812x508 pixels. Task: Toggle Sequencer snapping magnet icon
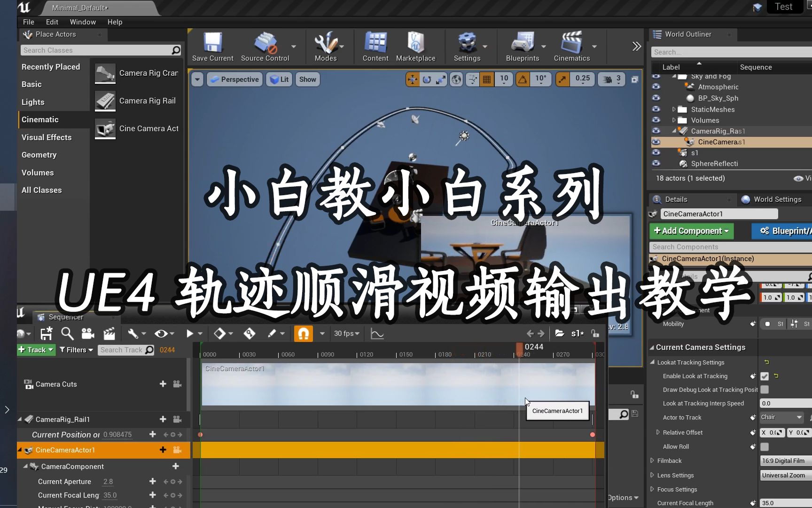304,333
